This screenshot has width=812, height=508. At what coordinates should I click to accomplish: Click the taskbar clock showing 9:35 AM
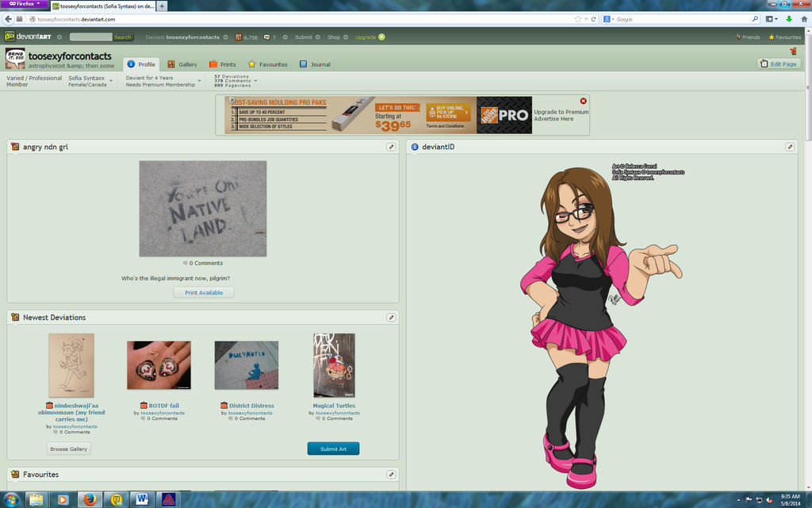click(x=791, y=500)
